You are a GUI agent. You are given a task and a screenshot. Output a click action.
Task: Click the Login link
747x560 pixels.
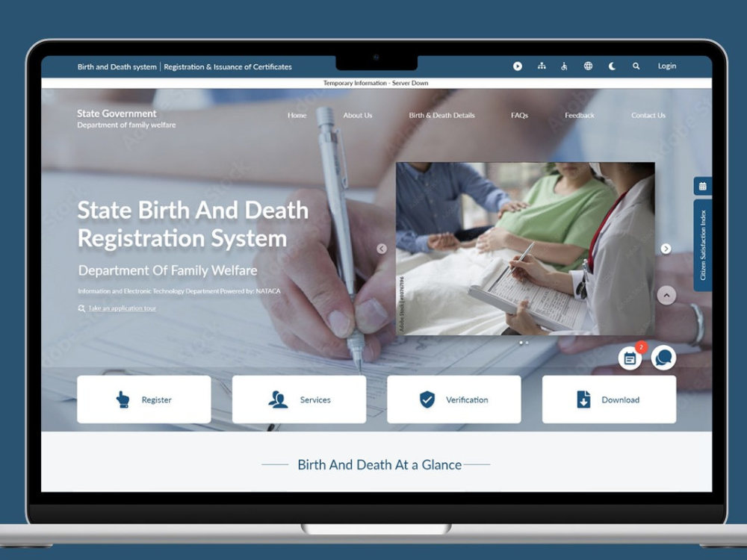[x=667, y=66]
